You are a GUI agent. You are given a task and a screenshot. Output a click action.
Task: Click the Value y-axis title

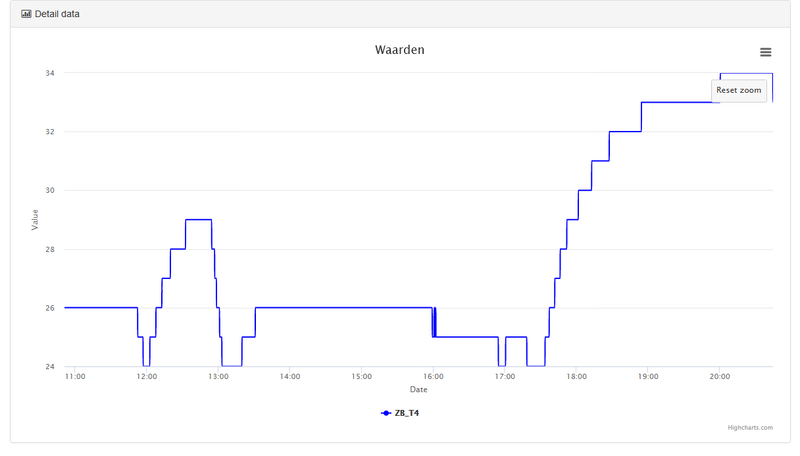click(x=35, y=220)
